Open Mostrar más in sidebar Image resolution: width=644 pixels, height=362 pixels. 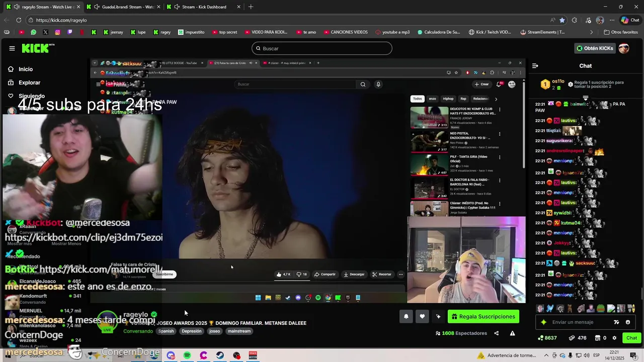pyautogui.click(x=21, y=243)
